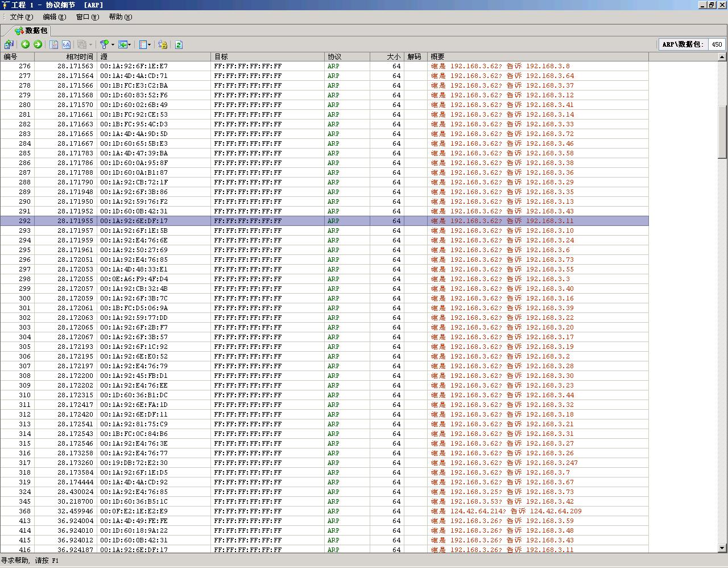Viewport: 728px width, 568px height.
Task: Click the lock auto-scroll icon
Action: (x=163, y=44)
